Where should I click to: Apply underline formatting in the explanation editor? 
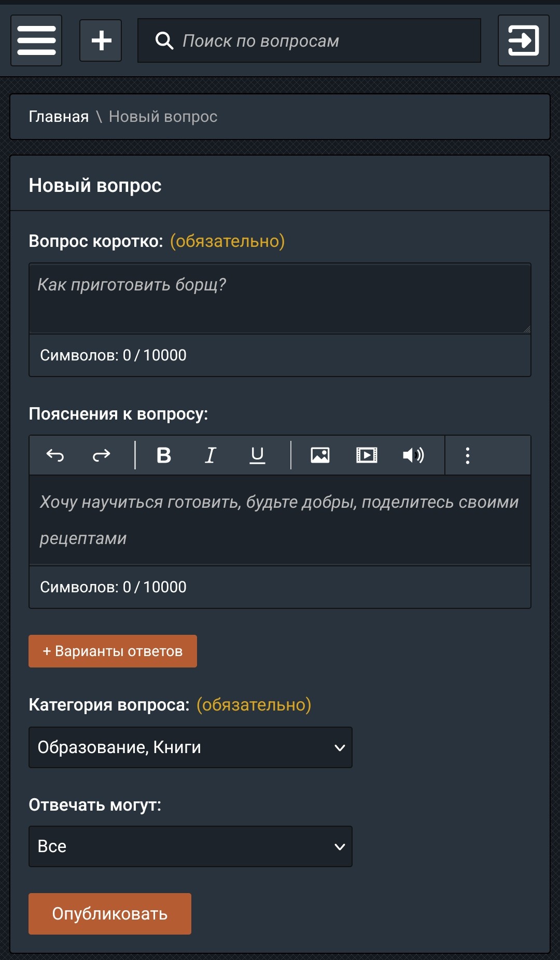point(258,455)
